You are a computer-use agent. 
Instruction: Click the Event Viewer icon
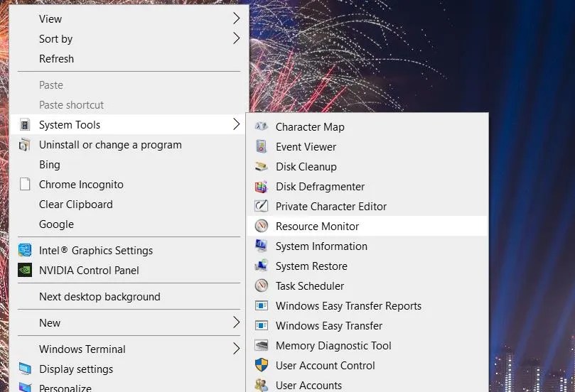point(261,146)
